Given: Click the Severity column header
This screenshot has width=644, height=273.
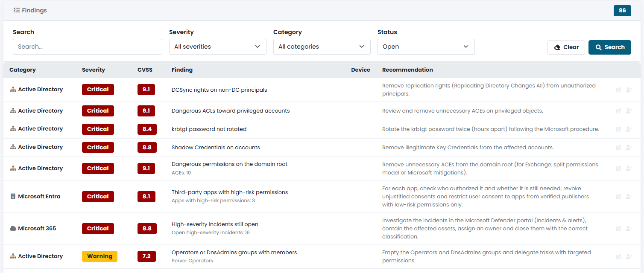Looking at the screenshot, I should click(94, 70).
